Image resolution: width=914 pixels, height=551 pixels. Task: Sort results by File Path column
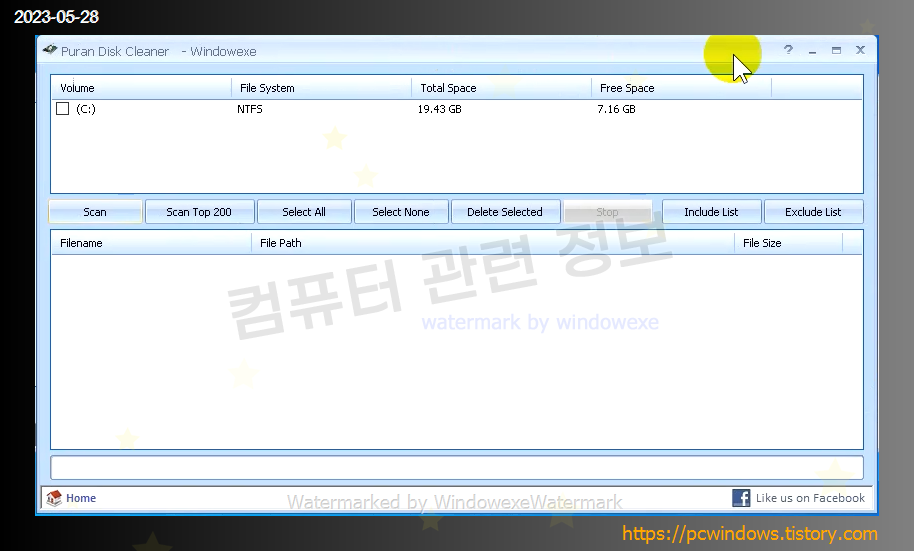coord(493,243)
